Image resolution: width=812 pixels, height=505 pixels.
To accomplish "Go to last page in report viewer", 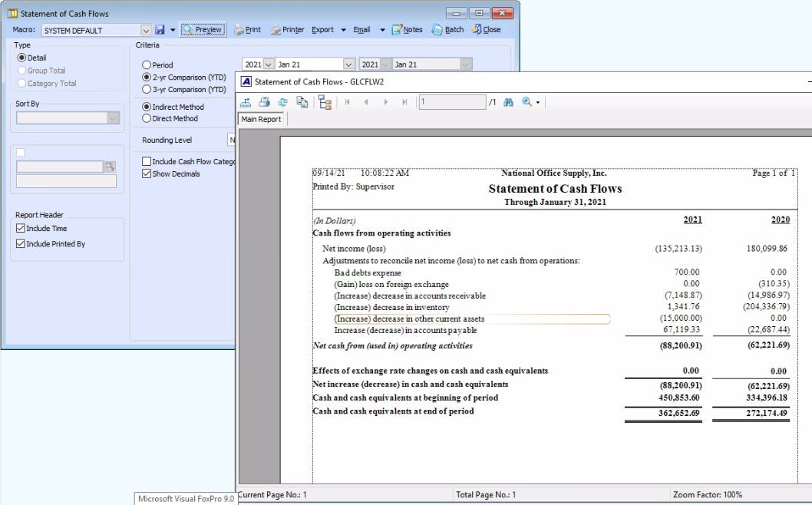I will tap(404, 103).
